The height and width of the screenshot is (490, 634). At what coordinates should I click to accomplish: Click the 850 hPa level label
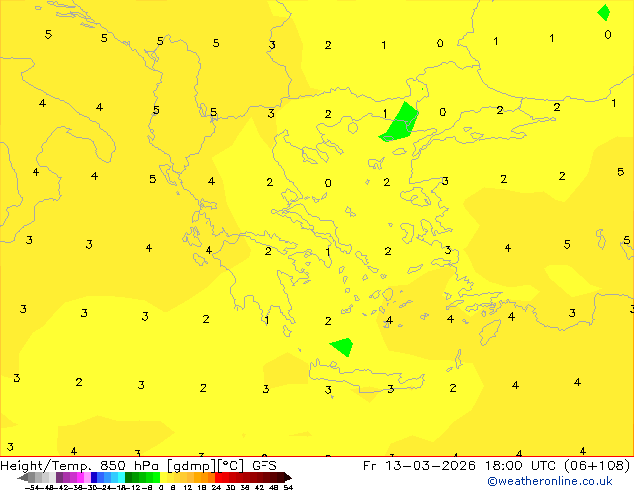pyautogui.click(x=127, y=465)
